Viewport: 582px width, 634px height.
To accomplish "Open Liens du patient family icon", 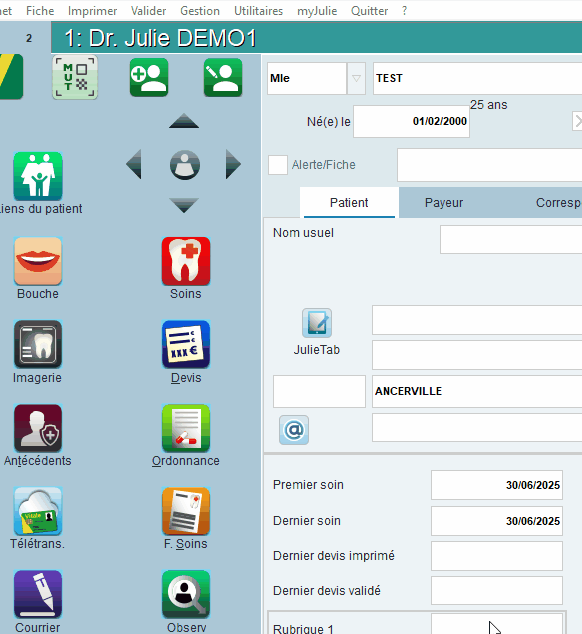I will click(38, 176).
